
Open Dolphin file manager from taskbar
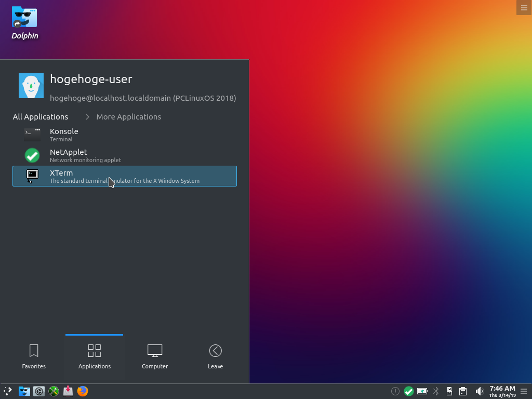click(24, 391)
